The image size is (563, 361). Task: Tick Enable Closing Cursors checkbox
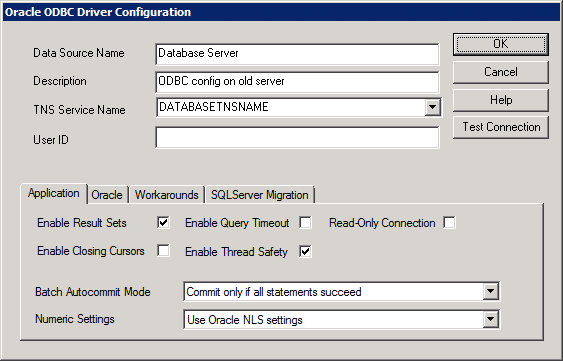point(163,250)
